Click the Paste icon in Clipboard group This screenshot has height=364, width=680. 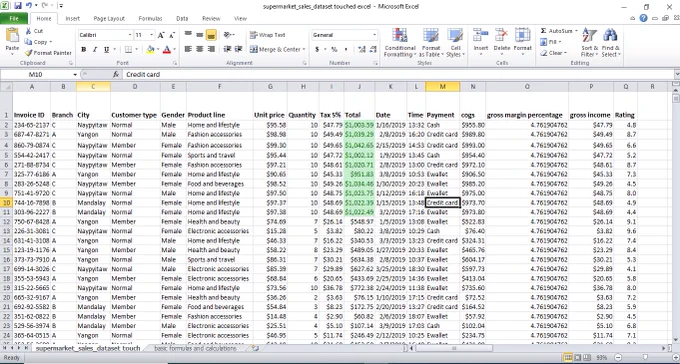pos(12,36)
